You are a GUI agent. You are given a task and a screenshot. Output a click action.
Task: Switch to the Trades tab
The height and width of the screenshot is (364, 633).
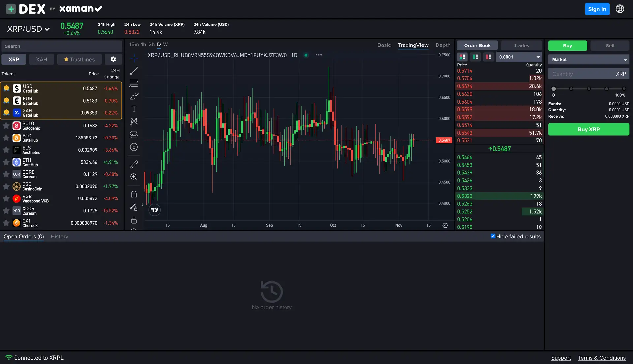pos(521,45)
